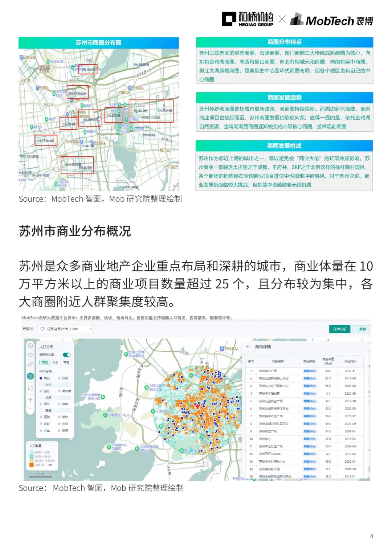Click the 苏州市商业分布概况 heading

pos(75,231)
